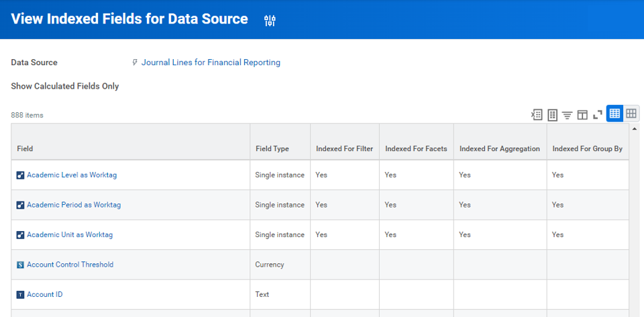Select Indexed For Aggregation 'Yes' in Academic Period row
This screenshot has height=317, width=644.
click(465, 205)
